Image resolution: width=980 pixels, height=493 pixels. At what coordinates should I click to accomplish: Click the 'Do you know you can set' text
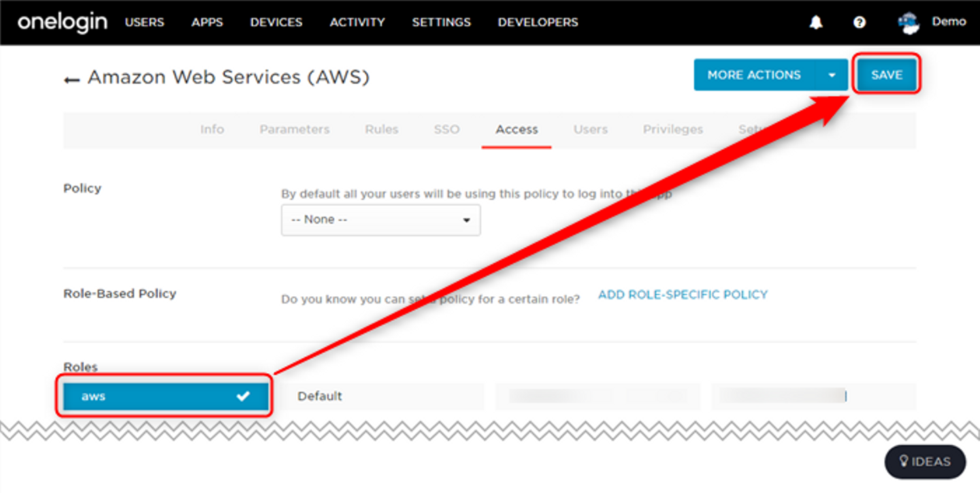coord(430,299)
